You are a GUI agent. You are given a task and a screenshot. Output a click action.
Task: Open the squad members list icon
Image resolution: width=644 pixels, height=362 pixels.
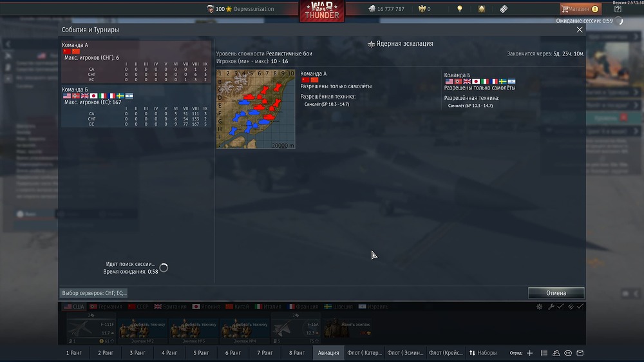click(x=544, y=353)
